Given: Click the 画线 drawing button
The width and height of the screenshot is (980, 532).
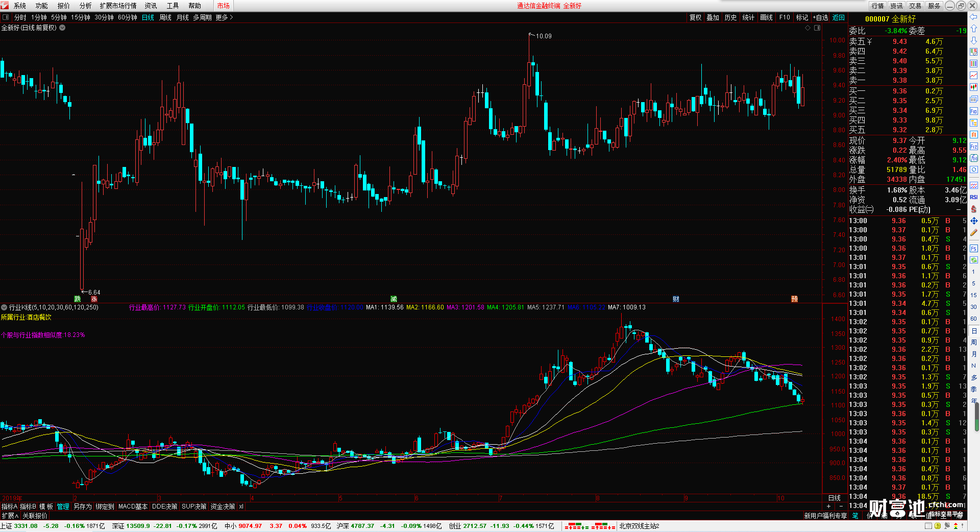Looking at the screenshot, I should point(766,17).
